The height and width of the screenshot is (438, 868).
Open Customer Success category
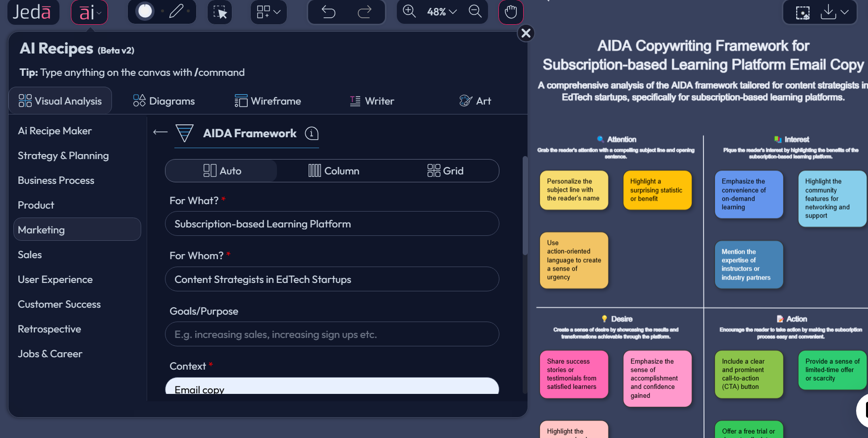pos(59,304)
